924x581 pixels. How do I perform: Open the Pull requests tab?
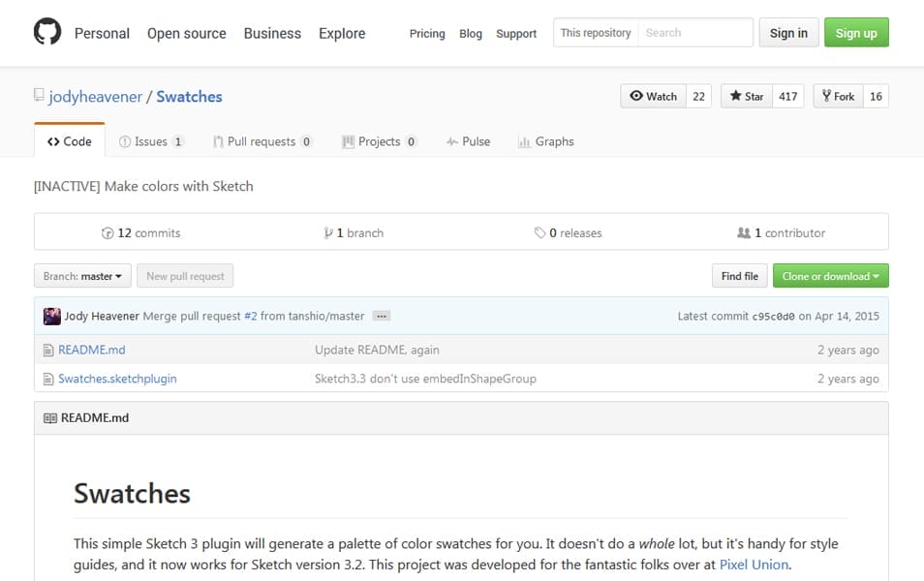pos(262,141)
